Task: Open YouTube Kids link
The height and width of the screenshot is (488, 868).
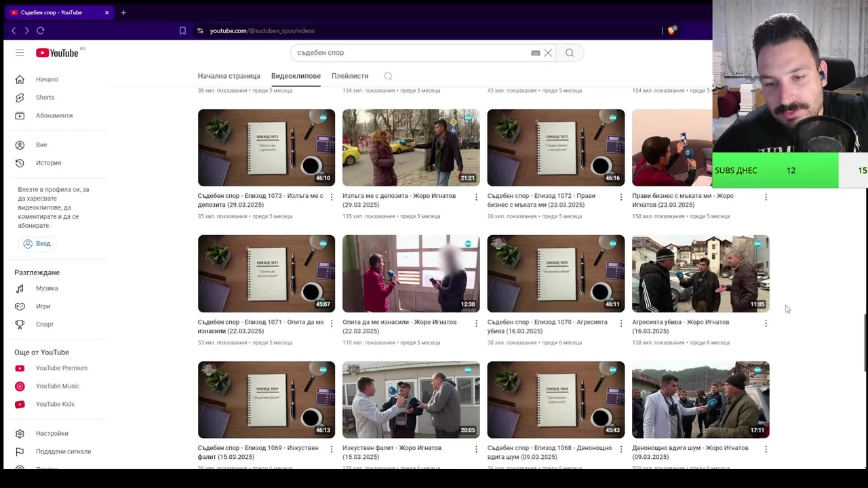Action: click(54, 404)
